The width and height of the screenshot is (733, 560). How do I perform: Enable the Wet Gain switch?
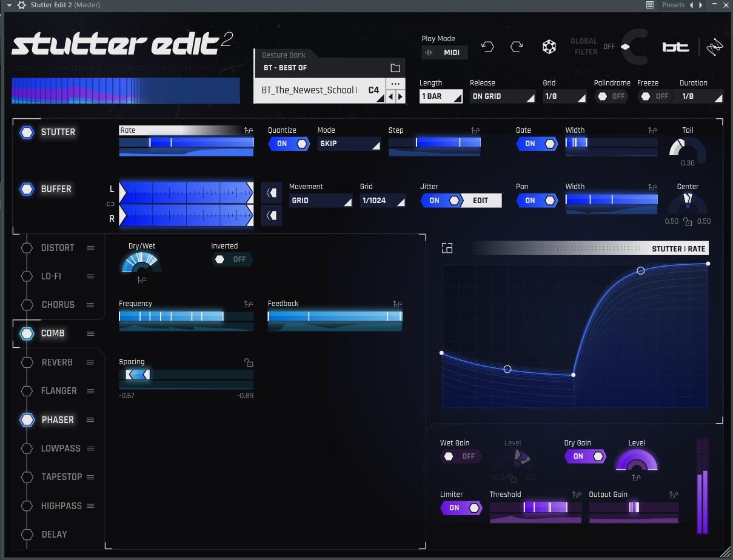pos(461,456)
